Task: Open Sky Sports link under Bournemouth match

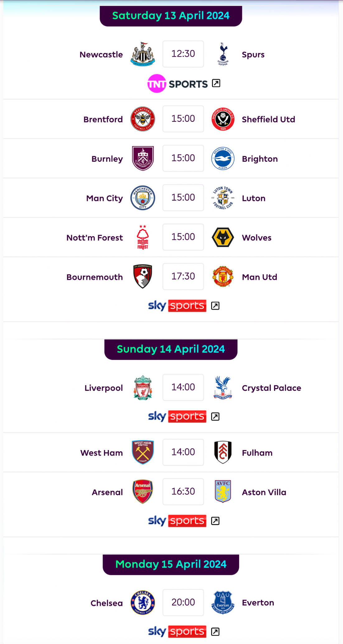Action: click(x=177, y=306)
